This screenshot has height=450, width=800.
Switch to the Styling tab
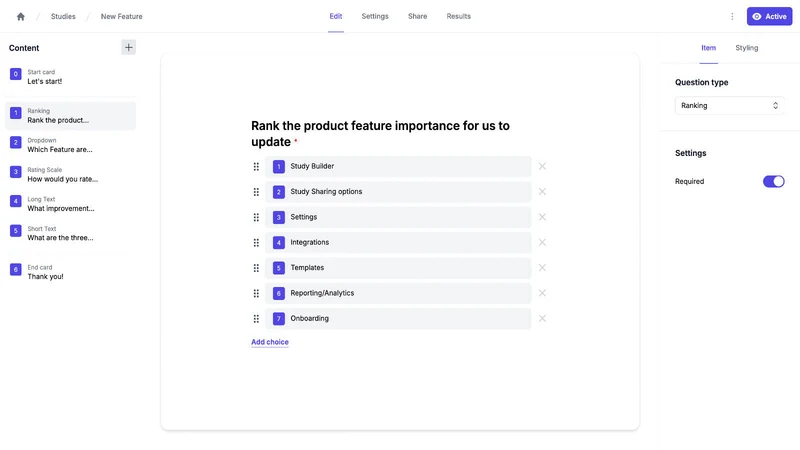746,48
